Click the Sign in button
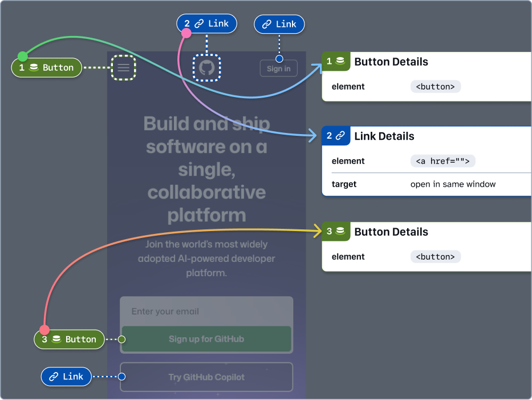Image resolution: width=532 pixels, height=400 pixels. [279, 68]
